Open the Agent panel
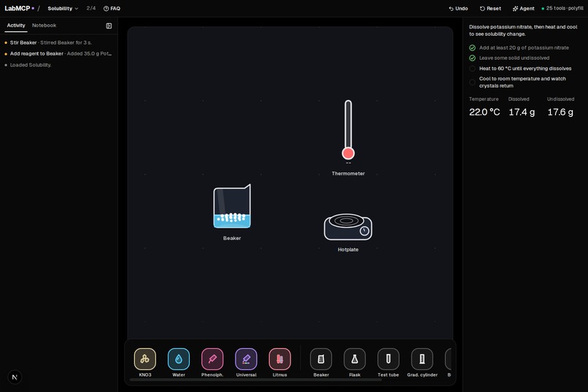This screenshot has width=588, height=392. (523, 8)
